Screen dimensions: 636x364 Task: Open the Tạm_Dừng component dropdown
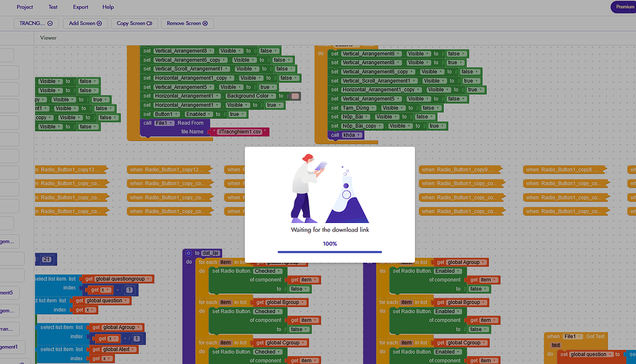click(x=357, y=108)
